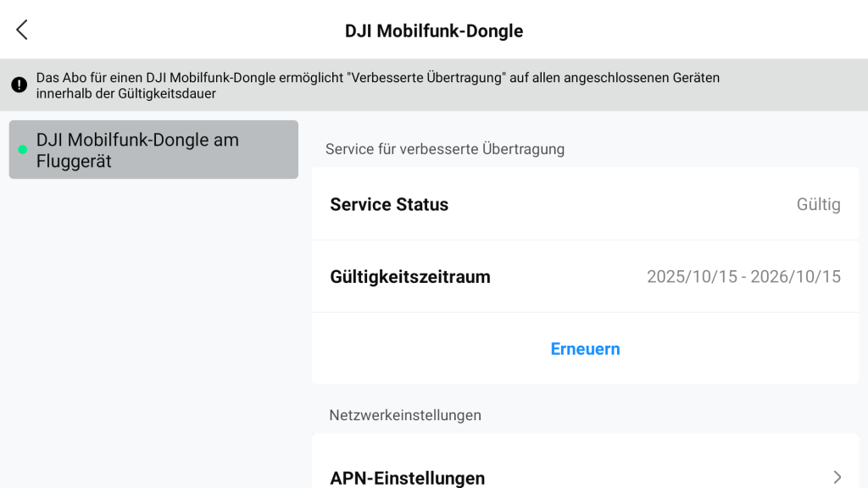The width and height of the screenshot is (868, 488).
Task: Click the end date 2026/10/15
Action: click(x=796, y=276)
